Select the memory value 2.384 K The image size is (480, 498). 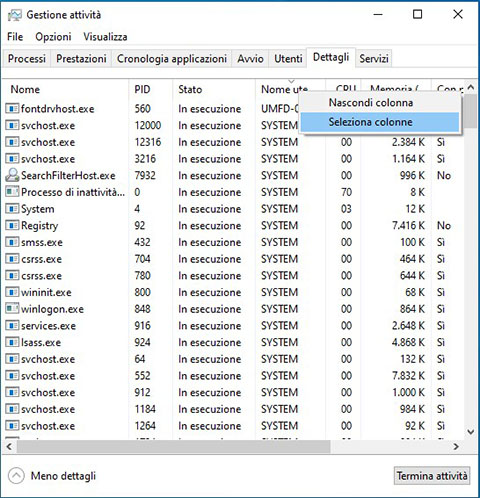(x=408, y=142)
